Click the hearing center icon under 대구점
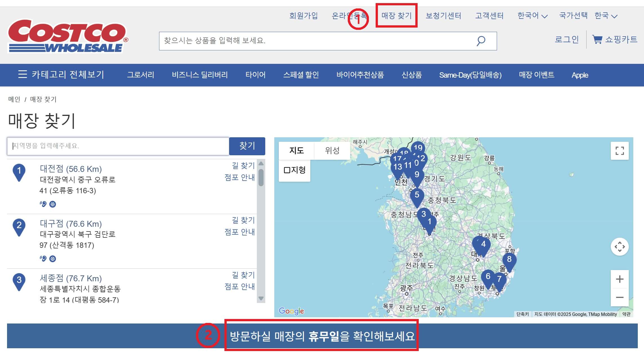The image size is (644, 355). pos(43,259)
